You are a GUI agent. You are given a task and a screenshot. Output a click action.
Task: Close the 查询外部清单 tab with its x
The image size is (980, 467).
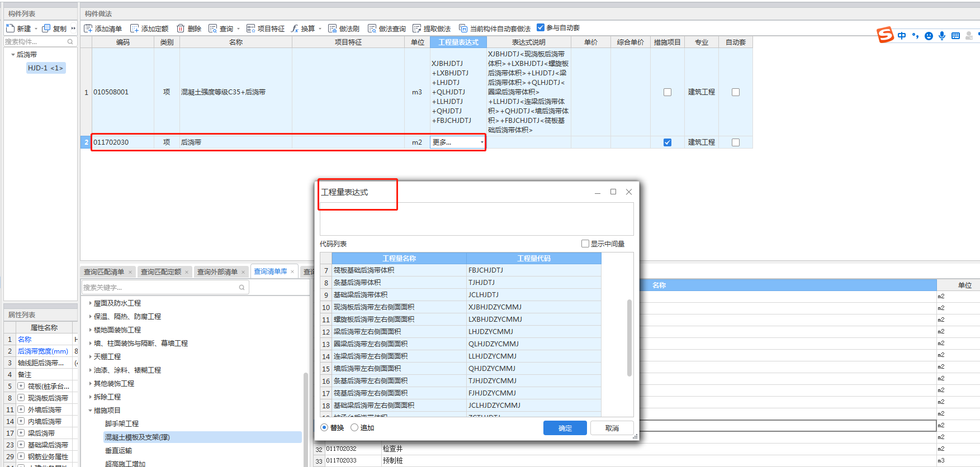[243, 272]
